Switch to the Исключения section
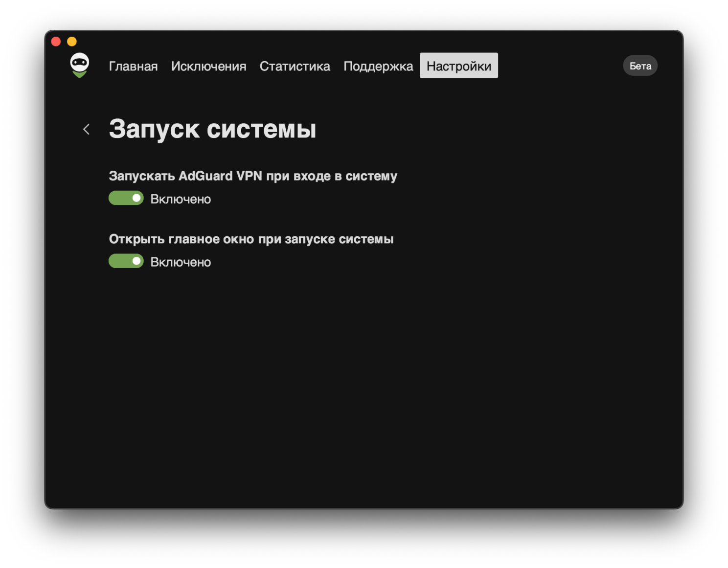Screen dimensions: 728x568 point(209,66)
